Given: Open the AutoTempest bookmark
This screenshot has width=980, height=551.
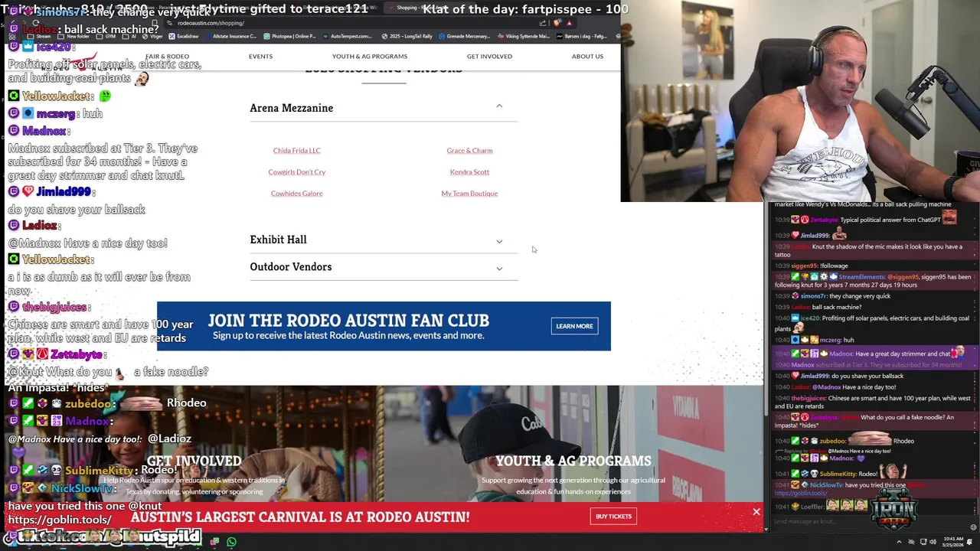Looking at the screenshot, I should [347, 36].
